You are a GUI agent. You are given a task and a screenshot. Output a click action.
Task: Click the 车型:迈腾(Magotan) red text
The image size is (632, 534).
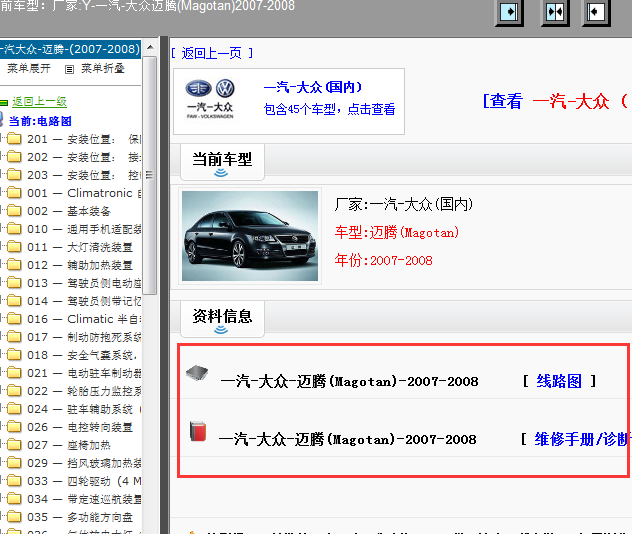tap(397, 233)
